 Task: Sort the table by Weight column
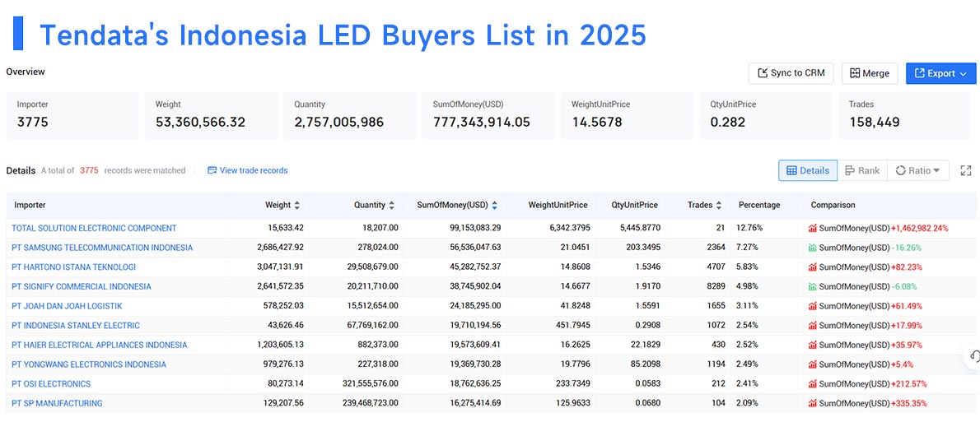(x=296, y=205)
